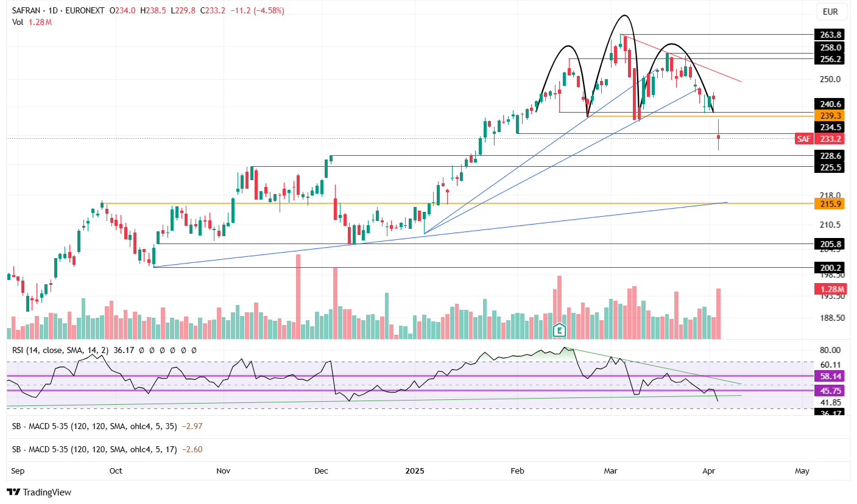This screenshot has height=504, width=857.
Task: Click the 41.85 RSI axis value
Action: click(x=831, y=402)
